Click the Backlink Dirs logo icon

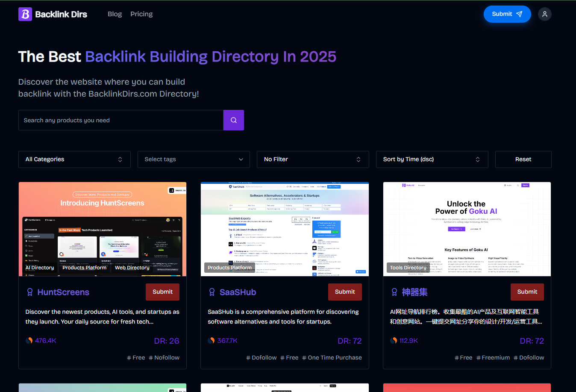tap(25, 14)
